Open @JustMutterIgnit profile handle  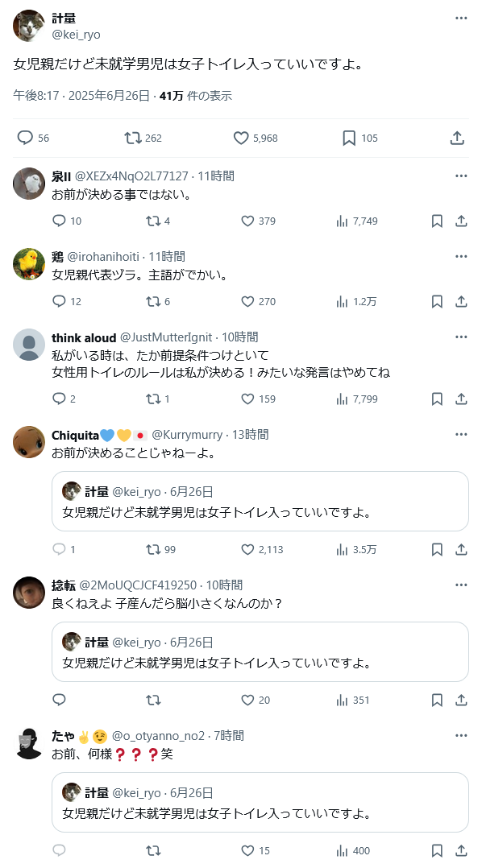point(166,337)
